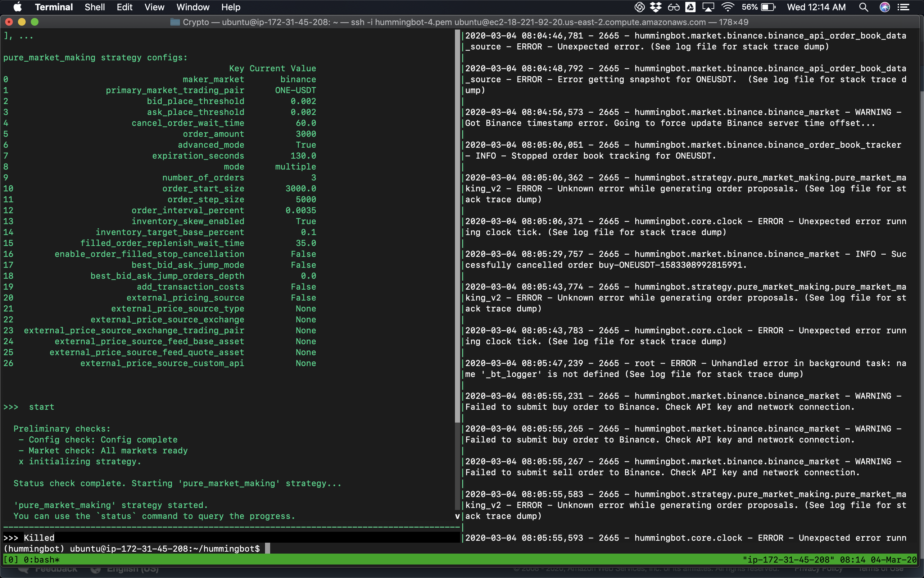
Task: Click the 'order_interval_percent' value 0.0035
Action: point(301,210)
